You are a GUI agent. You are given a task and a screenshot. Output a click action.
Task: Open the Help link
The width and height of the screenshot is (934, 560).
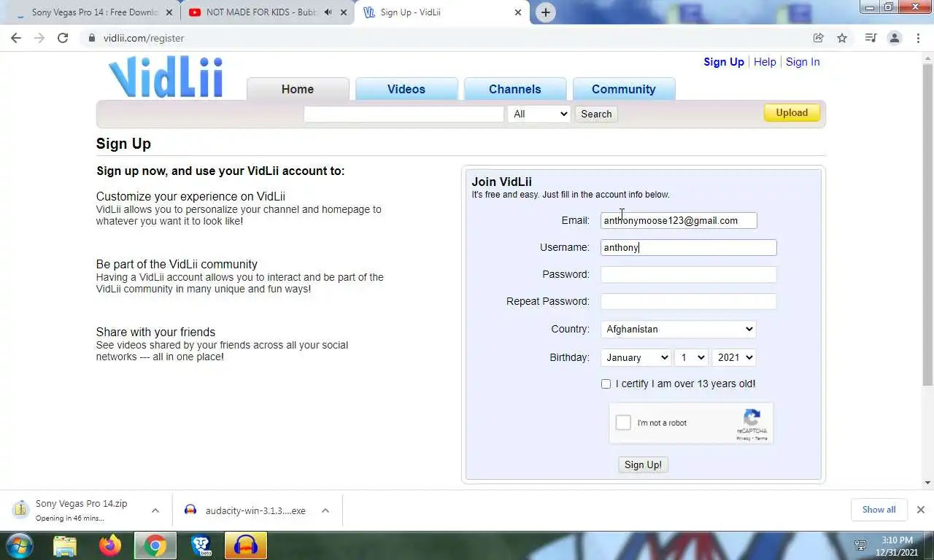coord(765,62)
